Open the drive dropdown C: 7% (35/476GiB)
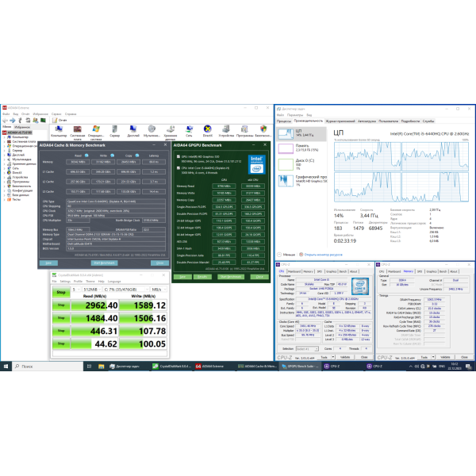Viewport: 476px width, 476px height. point(126,290)
